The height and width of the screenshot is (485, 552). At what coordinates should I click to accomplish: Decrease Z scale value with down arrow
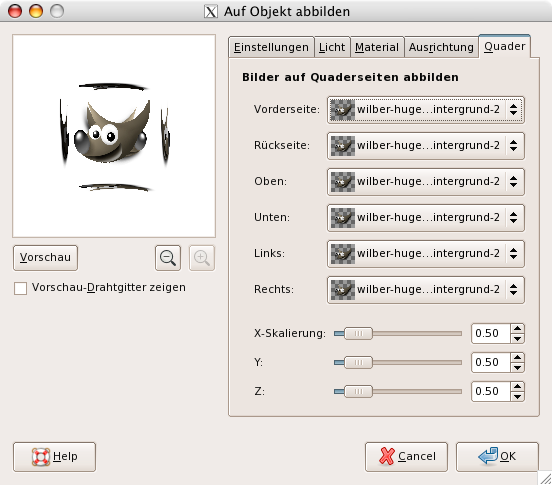pos(517,396)
